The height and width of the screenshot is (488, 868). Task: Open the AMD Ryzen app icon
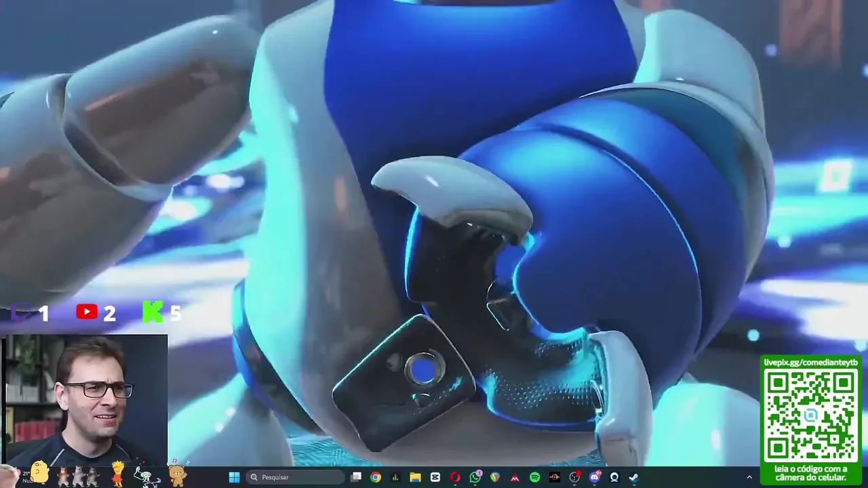click(x=555, y=477)
